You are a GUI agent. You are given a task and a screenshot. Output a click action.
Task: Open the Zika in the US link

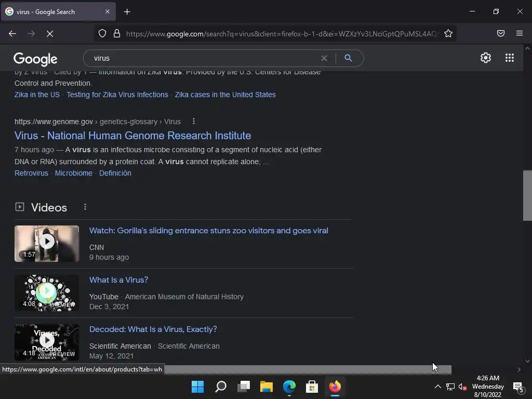37,95
